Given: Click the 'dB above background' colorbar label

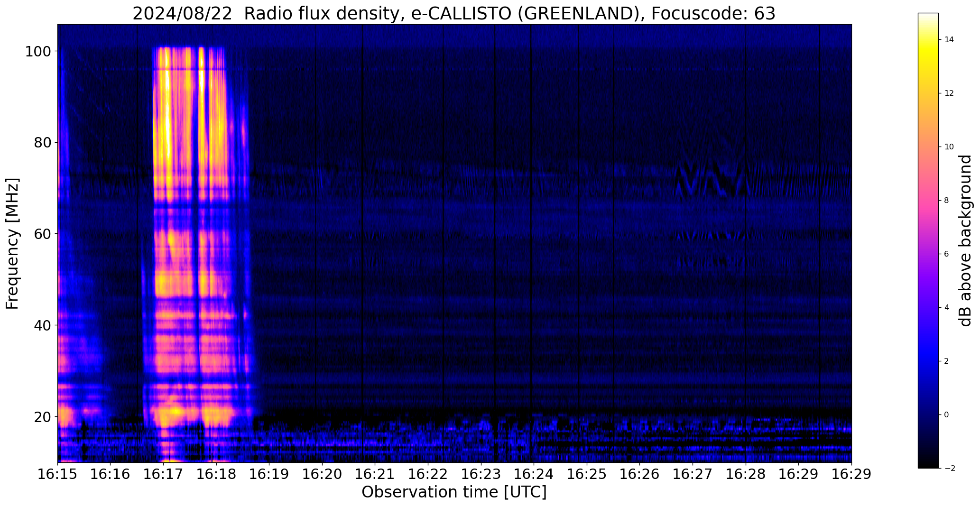Looking at the screenshot, I should click(x=965, y=240).
